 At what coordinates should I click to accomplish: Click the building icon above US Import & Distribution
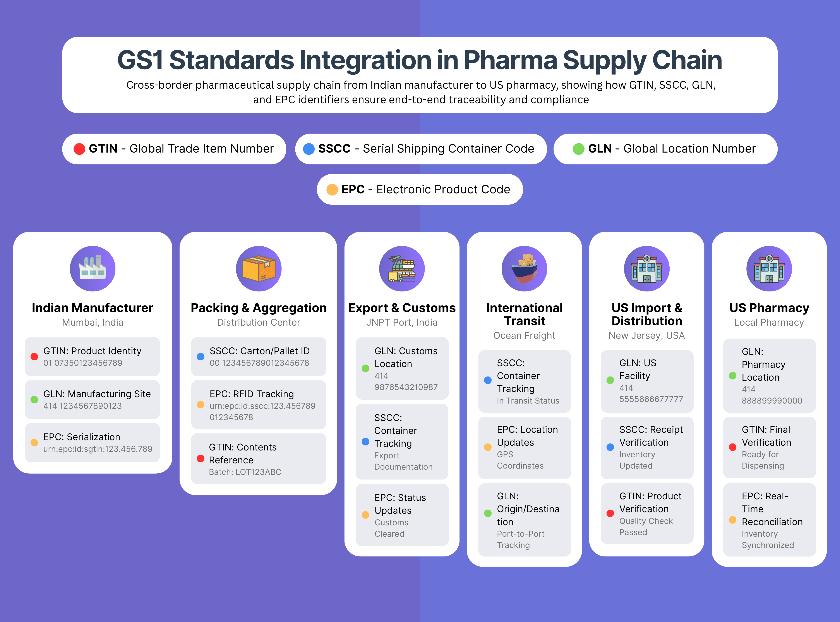coord(646,268)
